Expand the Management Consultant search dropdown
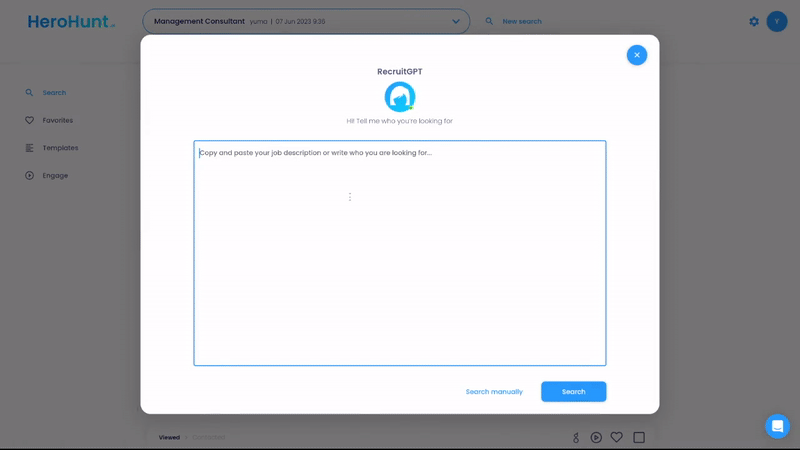The image size is (800, 450). tap(456, 21)
